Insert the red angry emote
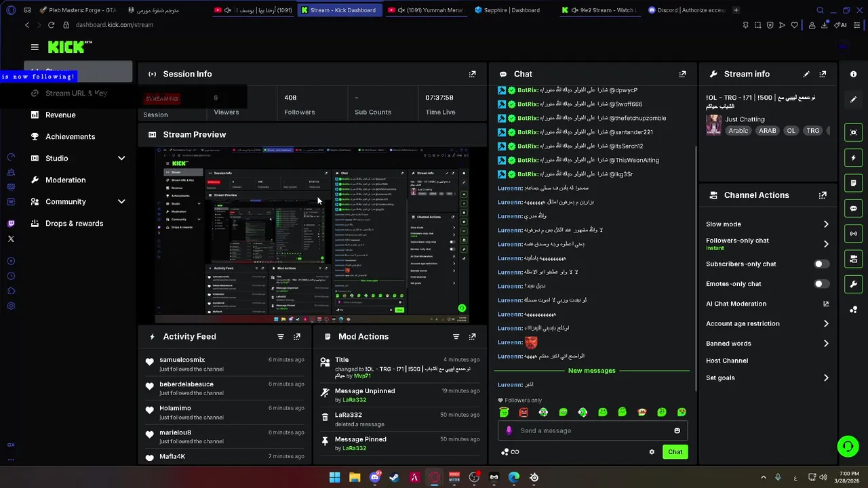Viewport: 868px width, 488px height. [x=524, y=412]
